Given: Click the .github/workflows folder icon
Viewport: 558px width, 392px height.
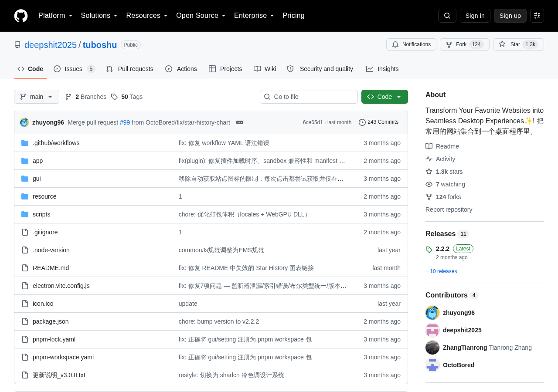Looking at the screenshot, I should [x=25, y=143].
